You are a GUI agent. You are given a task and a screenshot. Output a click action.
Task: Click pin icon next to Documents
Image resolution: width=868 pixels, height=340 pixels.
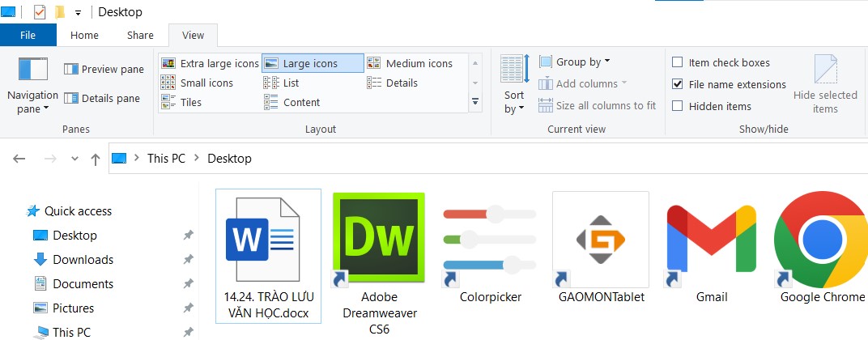click(188, 284)
